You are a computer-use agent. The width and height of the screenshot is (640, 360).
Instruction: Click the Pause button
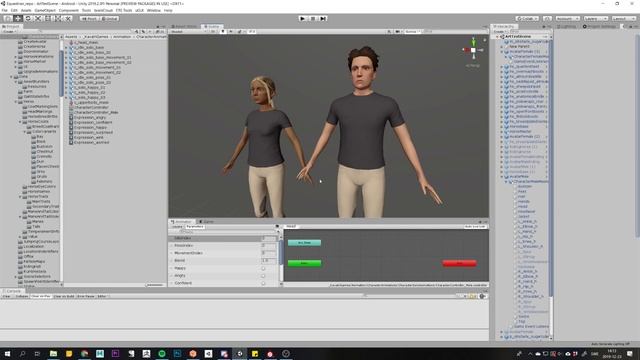point(313,18)
